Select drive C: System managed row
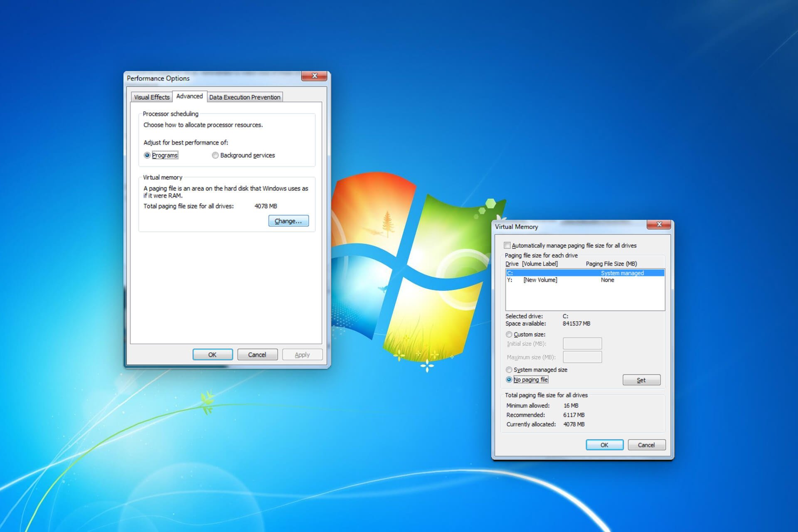Image resolution: width=798 pixels, height=532 pixels. (x=585, y=273)
